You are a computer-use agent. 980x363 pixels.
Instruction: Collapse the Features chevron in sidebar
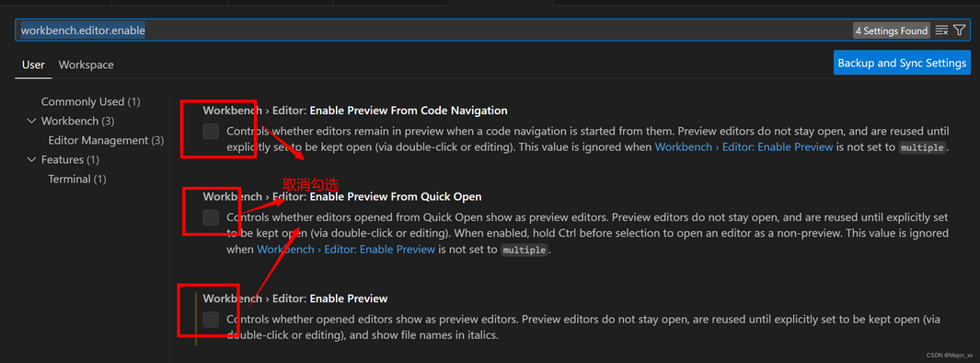[x=32, y=159]
